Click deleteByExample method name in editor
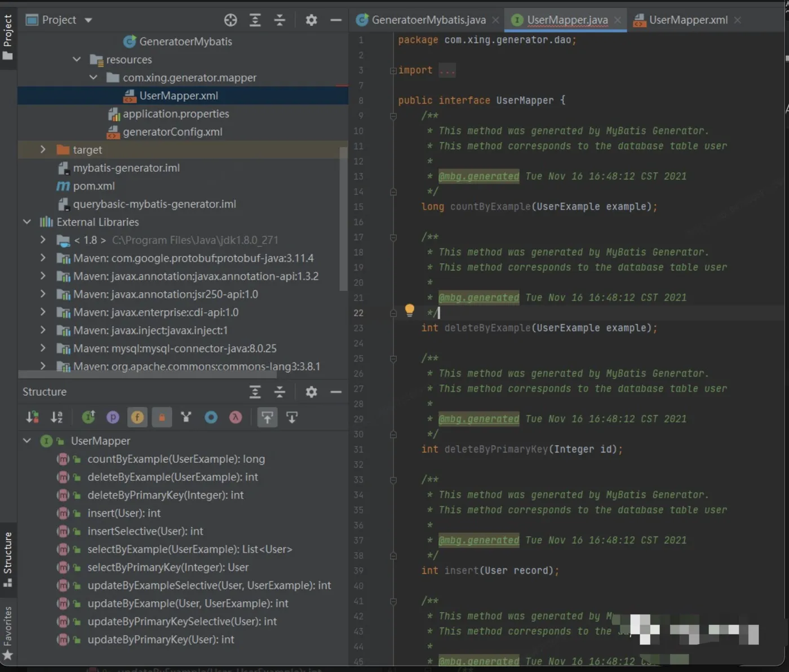 (487, 328)
